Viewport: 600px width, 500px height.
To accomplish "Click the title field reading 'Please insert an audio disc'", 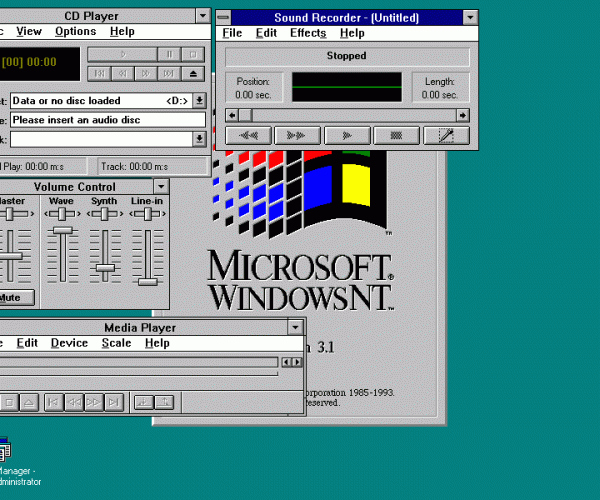I will click(108, 120).
